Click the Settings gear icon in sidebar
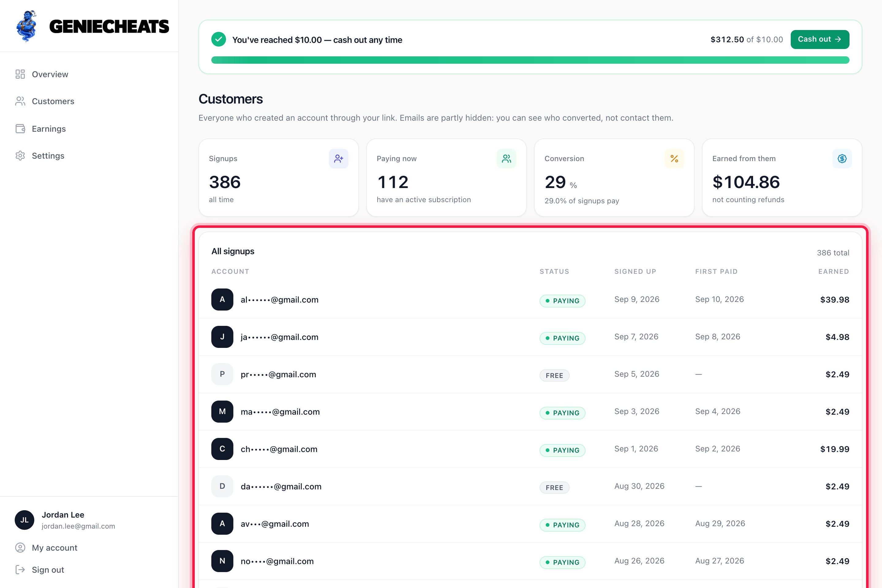Screen dimensions: 882x588 pos(20,156)
